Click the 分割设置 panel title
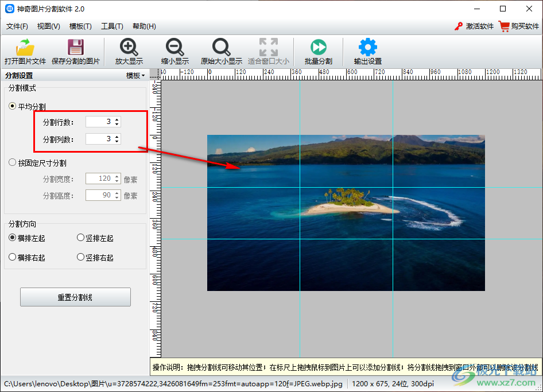Viewport: 543px width, 392px height. click(x=19, y=76)
